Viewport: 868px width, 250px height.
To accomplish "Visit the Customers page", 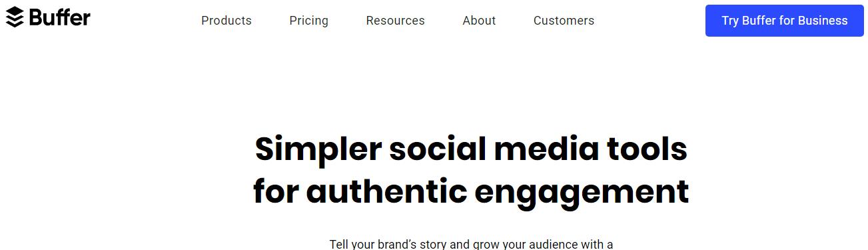I will [x=564, y=21].
